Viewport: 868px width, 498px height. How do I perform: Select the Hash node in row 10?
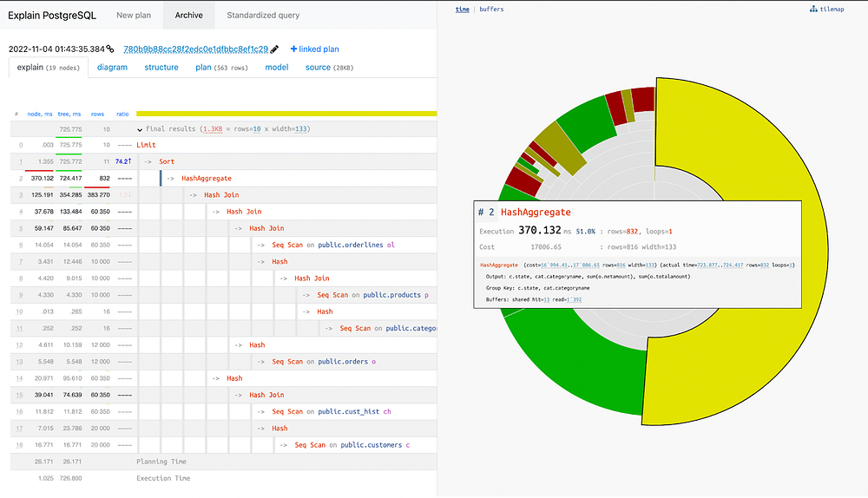click(x=325, y=311)
